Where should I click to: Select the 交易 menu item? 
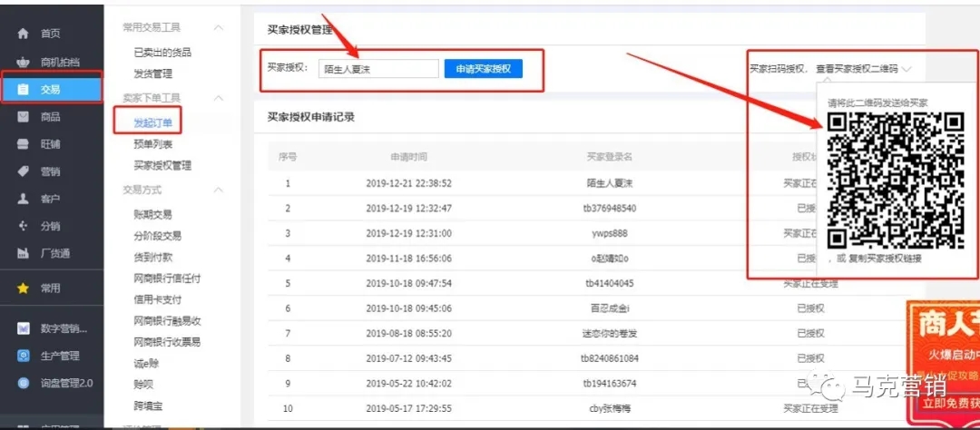tap(51, 89)
